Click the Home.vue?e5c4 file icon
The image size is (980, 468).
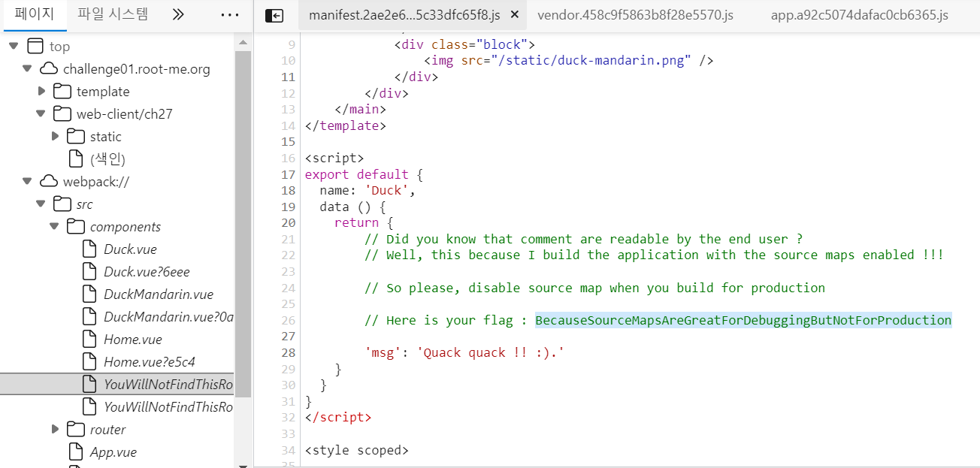[89, 362]
